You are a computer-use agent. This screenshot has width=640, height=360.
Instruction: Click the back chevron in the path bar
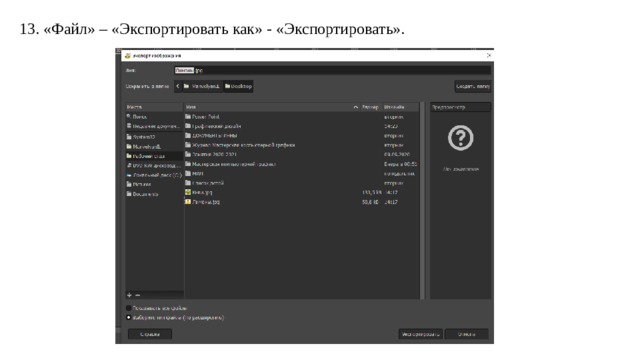pyautogui.click(x=178, y=86)
